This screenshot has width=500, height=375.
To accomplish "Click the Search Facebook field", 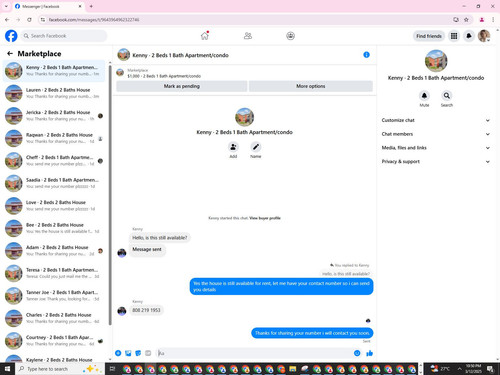I will [64, 36].
